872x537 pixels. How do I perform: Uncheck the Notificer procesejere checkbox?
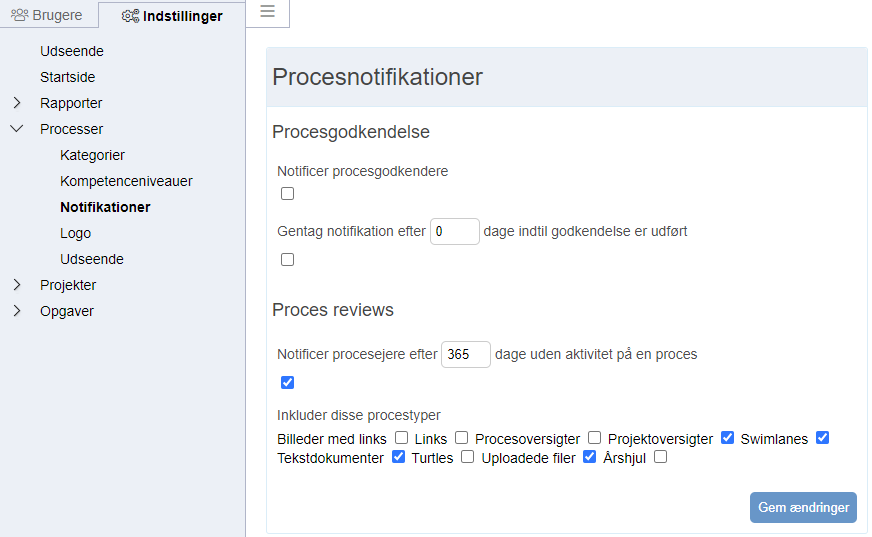click(x=288, y=382)
